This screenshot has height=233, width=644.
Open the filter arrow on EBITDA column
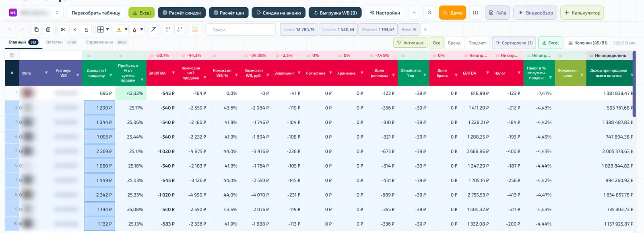click(487, 73)
